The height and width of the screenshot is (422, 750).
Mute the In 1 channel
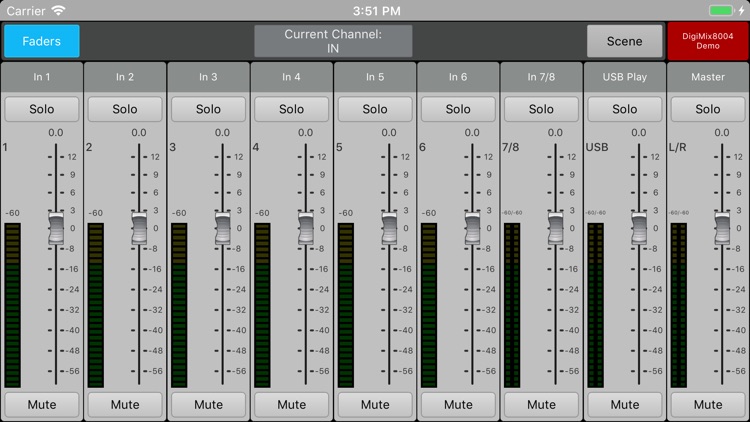coord(42,405)
